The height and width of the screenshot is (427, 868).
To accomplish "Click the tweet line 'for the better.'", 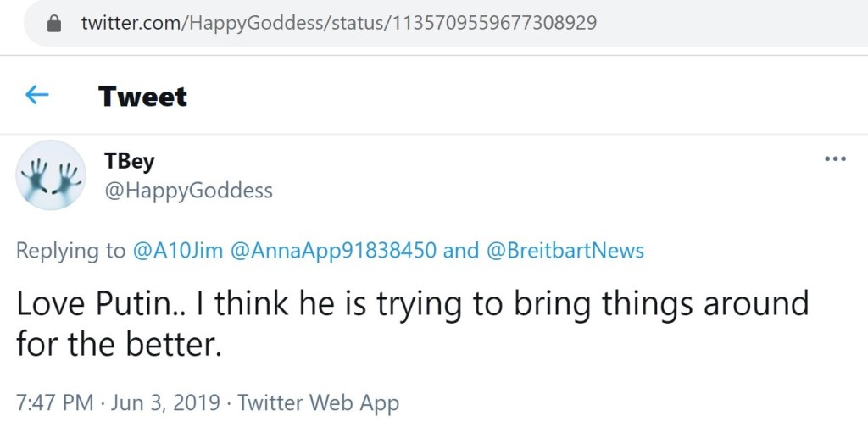I will coord(119,344).
